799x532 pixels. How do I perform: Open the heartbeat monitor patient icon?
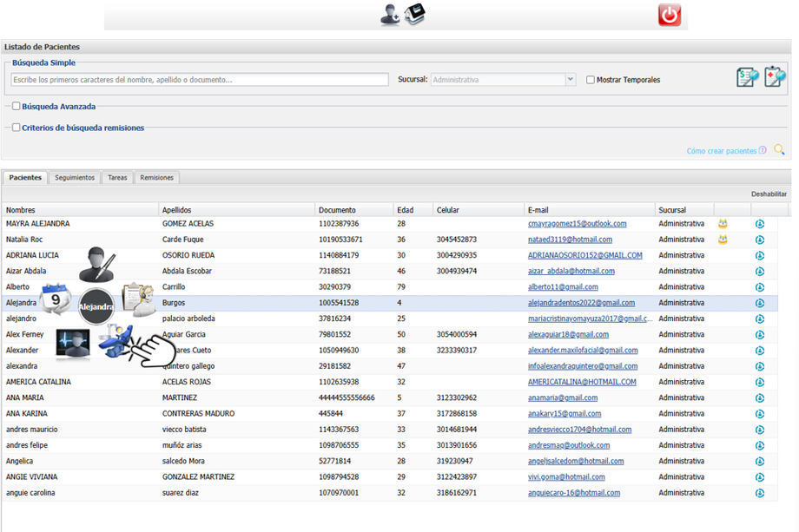(x=73, y=345)
